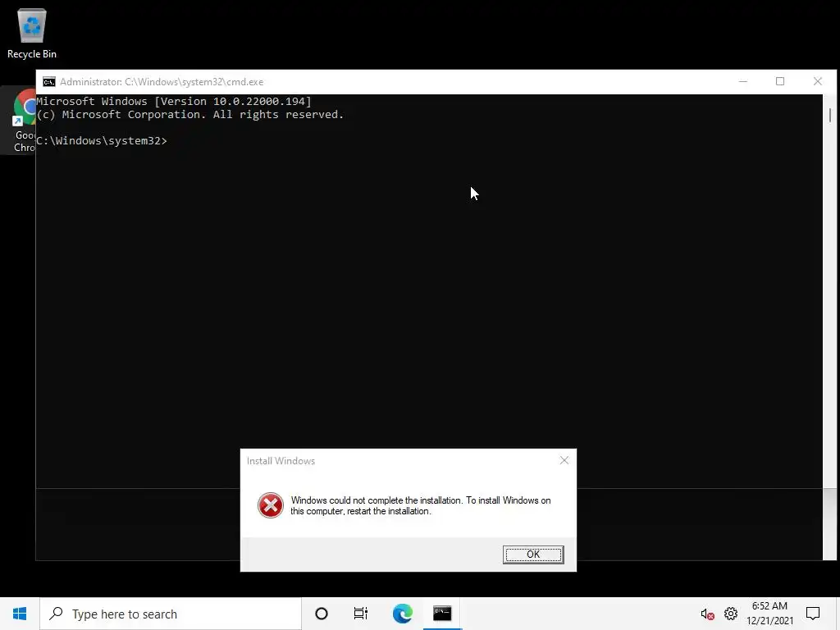Click the Microsoft Corporation copyright line
840x630 pixels.
click(189, 115)
